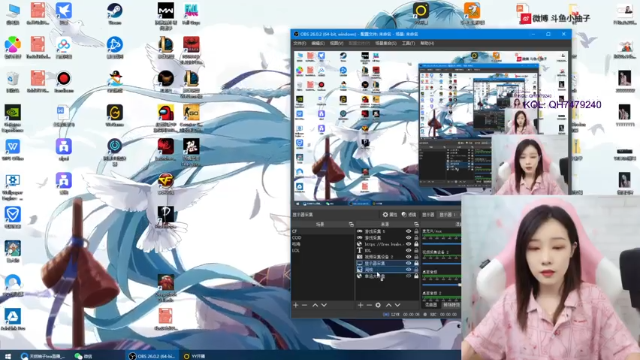Add a new scene with the plus icon
Image resolution: width=640 pixels, height=360 pixels.
tap(296, 305)
